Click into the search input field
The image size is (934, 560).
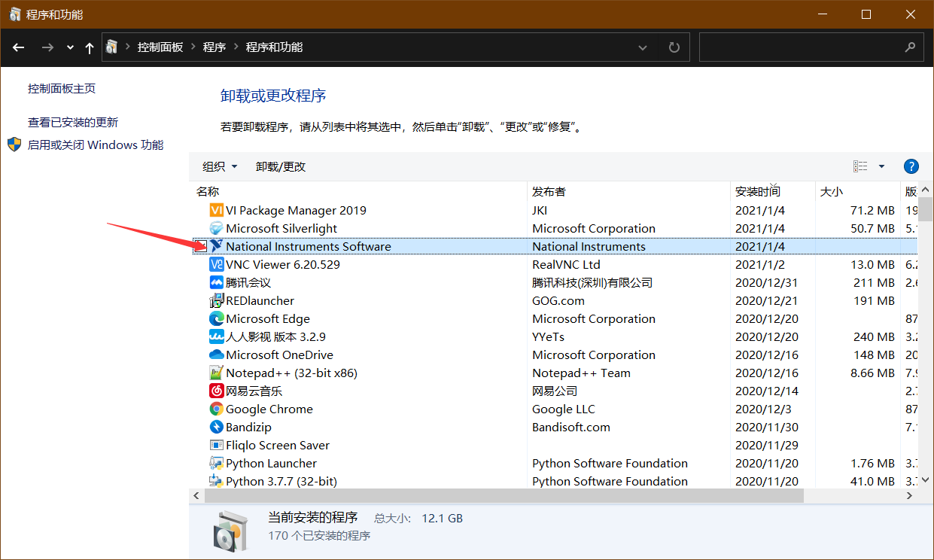point(801,47)
